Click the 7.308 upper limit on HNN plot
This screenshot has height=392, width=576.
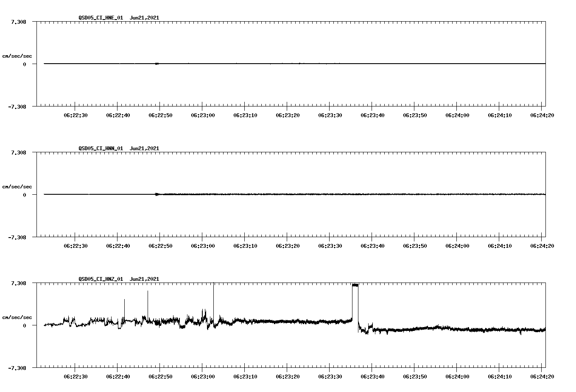click(x=19, y=152)
